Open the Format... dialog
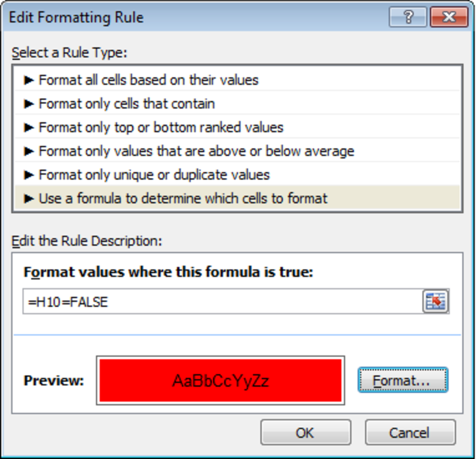This screenshot has width=476, height=459. 403,380
